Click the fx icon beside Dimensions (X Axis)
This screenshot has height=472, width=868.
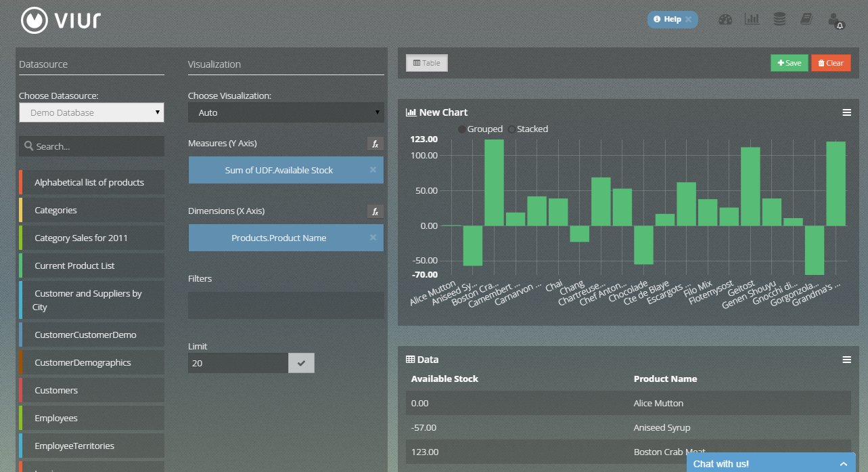click(x=375, y=211)
